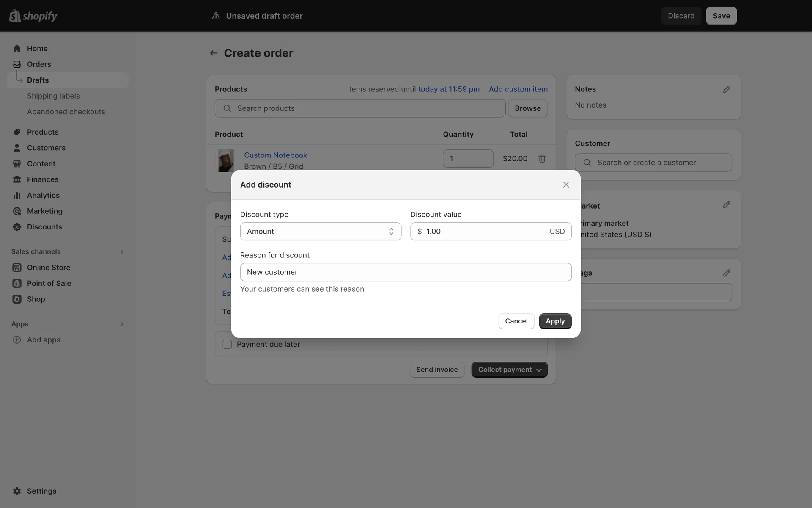Screen dimensions: 812x508
Task: Expand the Sales channels section
Action: pyautogui.click(x=121, y=252)
